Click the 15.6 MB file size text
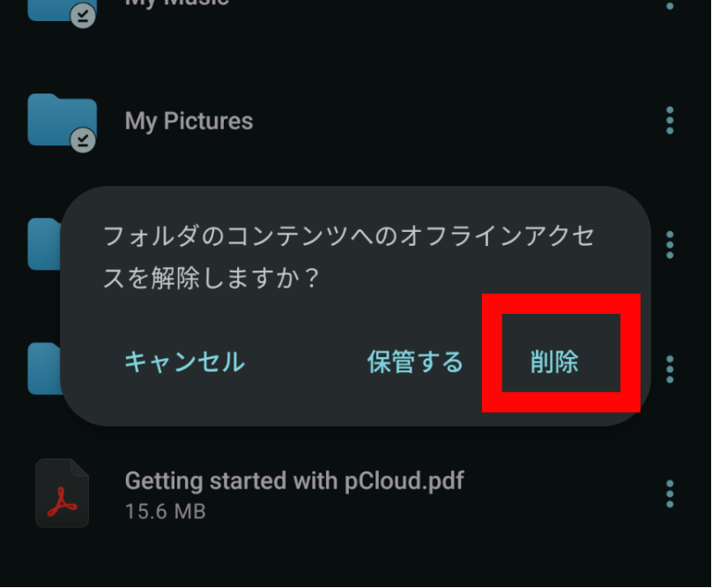Viewport: 712px width, 588px height. tap(166, 511)
